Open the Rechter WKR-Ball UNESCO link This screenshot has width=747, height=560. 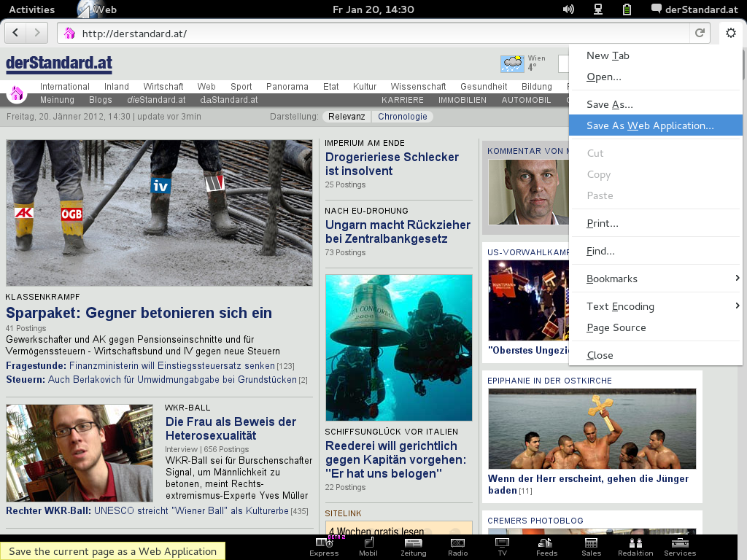157,511
